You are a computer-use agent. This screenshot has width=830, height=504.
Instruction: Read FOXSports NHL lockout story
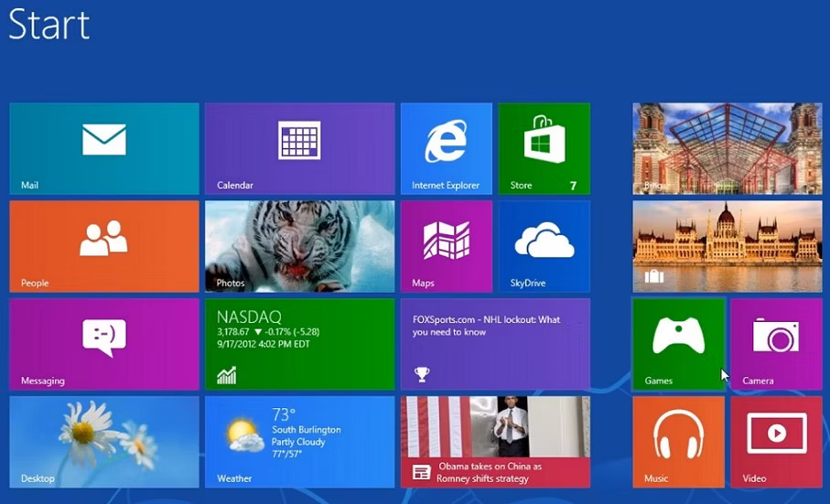click(x=495, y=344)
